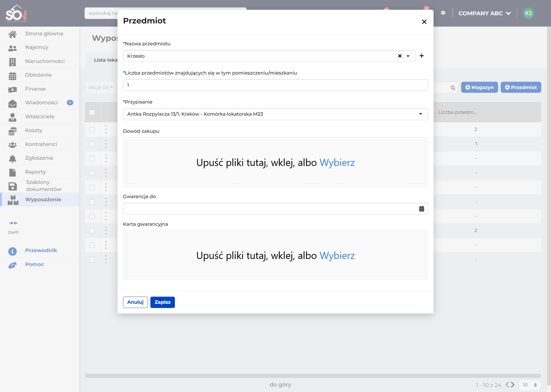Clear the Krzesło selection with the X

pyautogui.click(x=400, y=56)
